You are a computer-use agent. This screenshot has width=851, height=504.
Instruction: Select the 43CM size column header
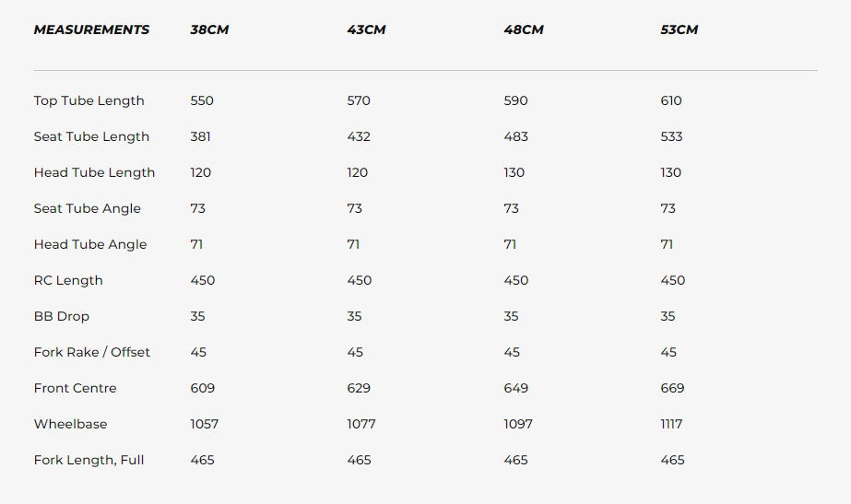[x=366, y=29]
